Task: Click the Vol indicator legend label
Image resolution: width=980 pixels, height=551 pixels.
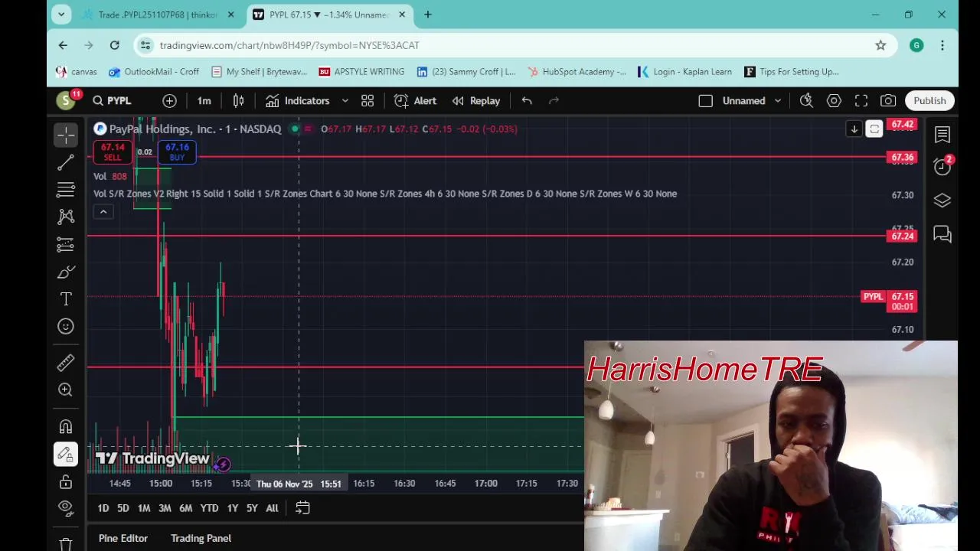Action: (x=100, y=177)
